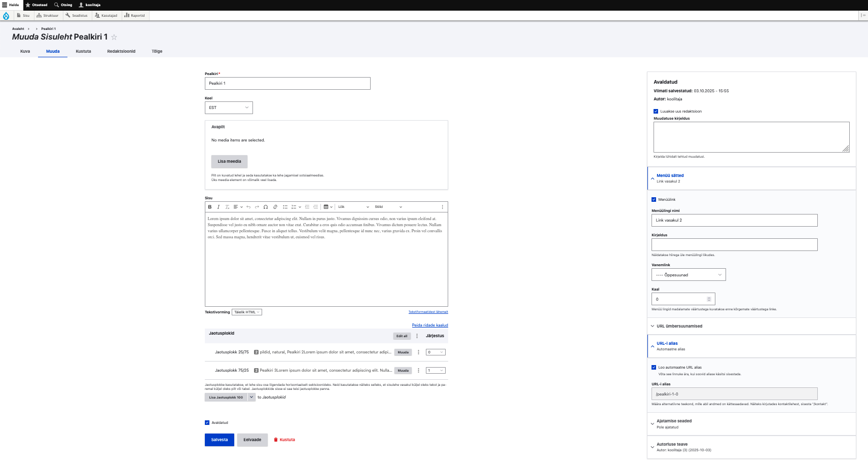Toggle the Menüülink checkbox

point(654,199)
